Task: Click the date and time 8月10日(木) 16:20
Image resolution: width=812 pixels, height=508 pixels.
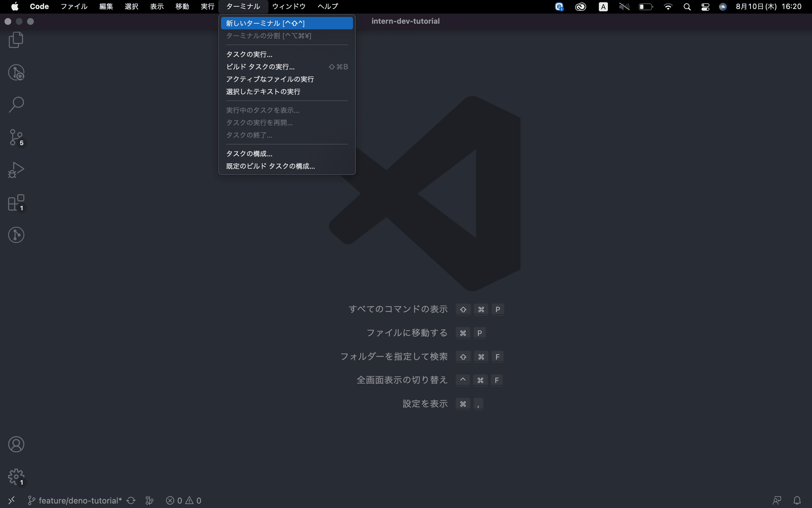Action: [768, 7]
